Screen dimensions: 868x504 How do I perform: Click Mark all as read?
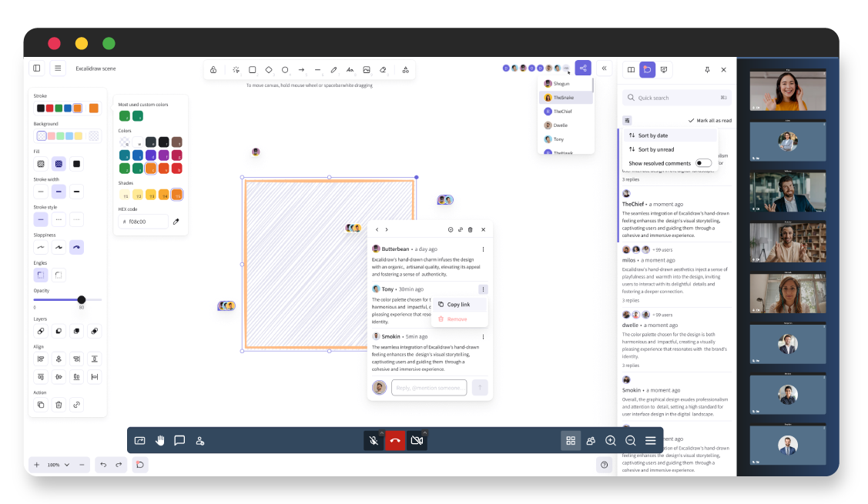point(709,121)
